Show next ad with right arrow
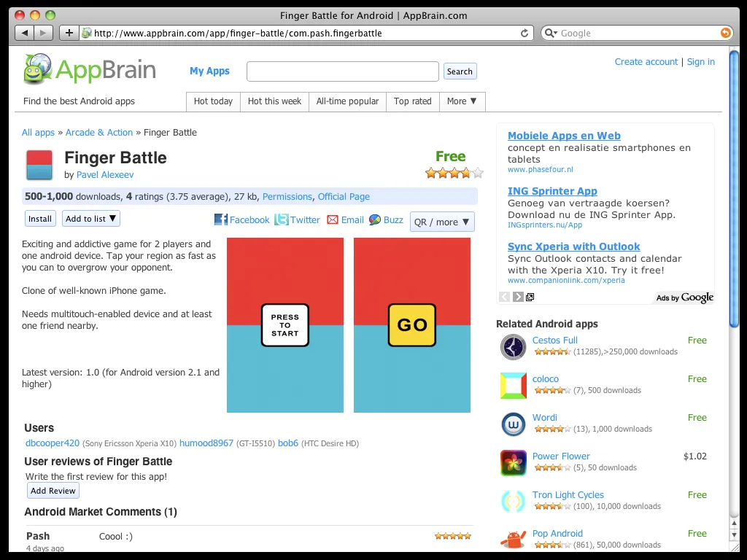 (518, 297)
